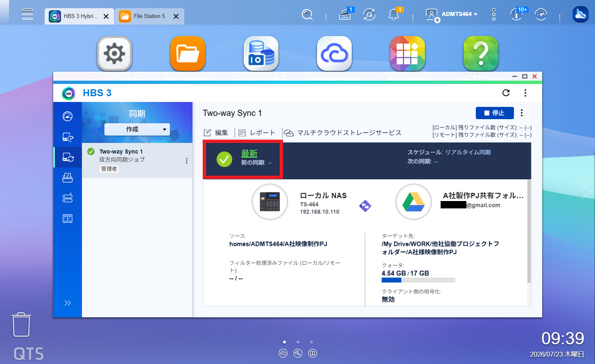Viewport: 595px width, 364px height.
Task: Open HBS 3 header more options menu
Action: pos(525,93)
